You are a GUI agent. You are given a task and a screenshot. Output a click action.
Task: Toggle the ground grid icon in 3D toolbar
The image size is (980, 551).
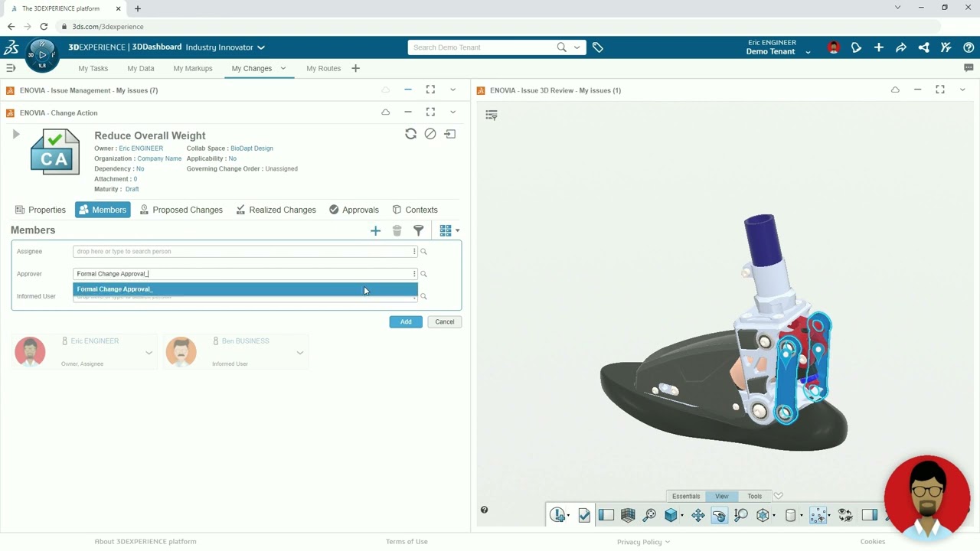tap(628, 515)
